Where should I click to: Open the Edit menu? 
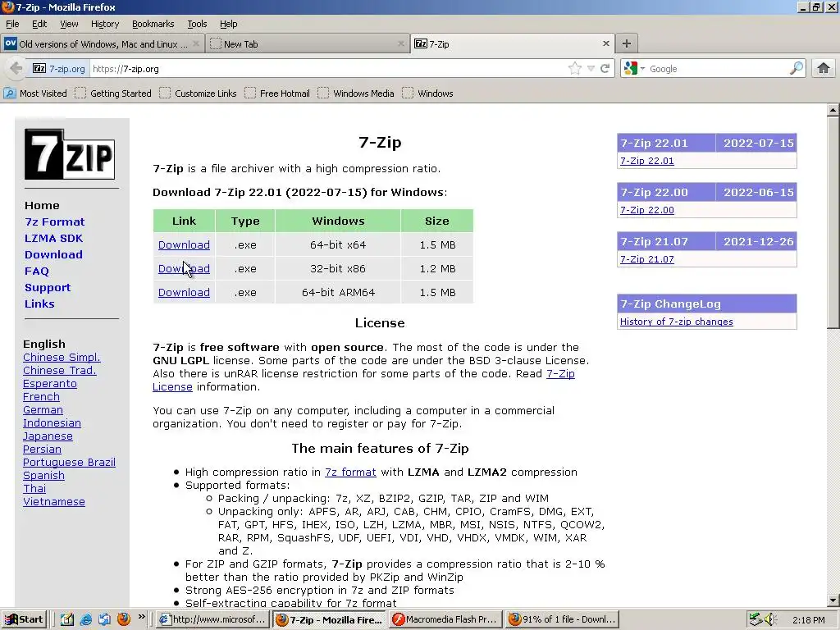[39, 24]
